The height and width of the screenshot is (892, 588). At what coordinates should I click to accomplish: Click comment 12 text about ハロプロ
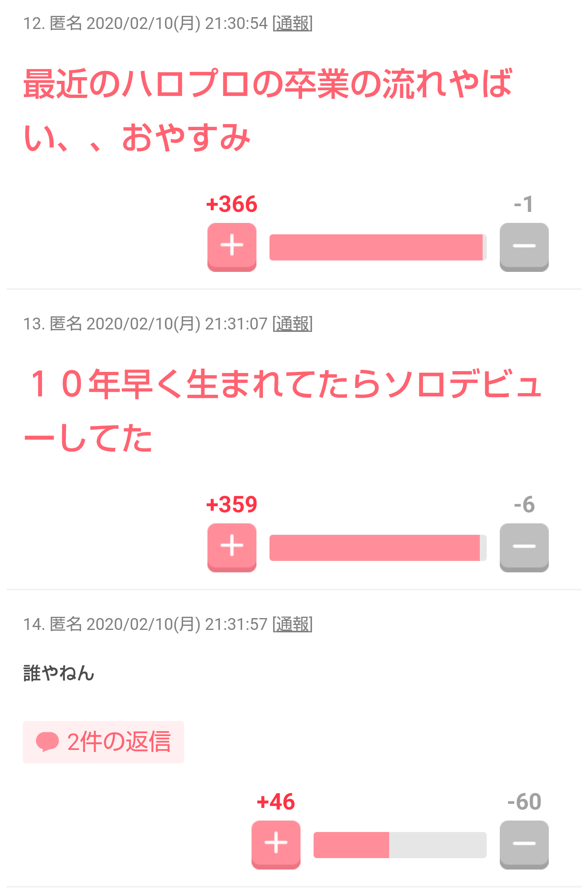tap(268, 110)
